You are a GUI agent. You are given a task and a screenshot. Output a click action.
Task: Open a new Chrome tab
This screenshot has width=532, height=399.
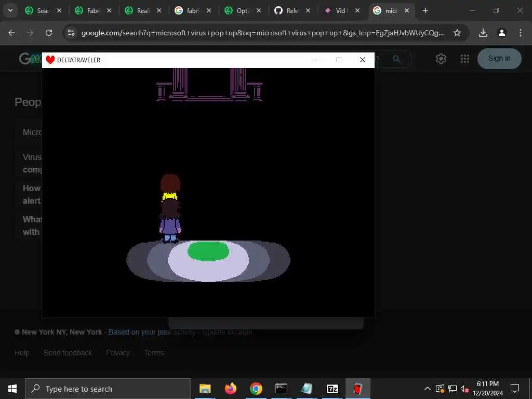[425, 10]
